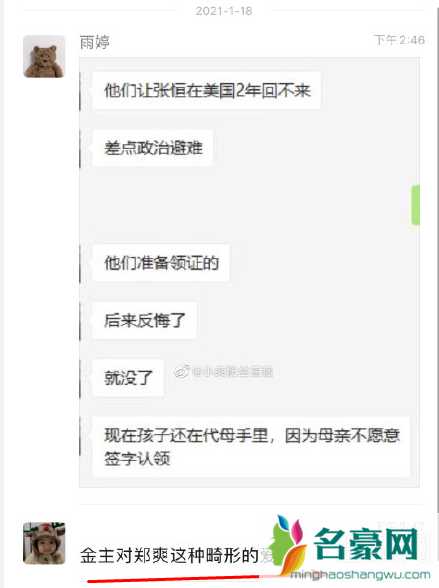Open the child in reindeer hat avatar
The height and width of the screenshot is (588, 439).
[x=44, y=543]
